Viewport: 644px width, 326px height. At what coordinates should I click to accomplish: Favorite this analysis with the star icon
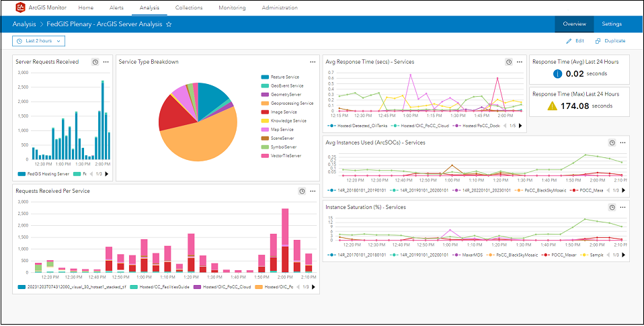coord(168,24)
